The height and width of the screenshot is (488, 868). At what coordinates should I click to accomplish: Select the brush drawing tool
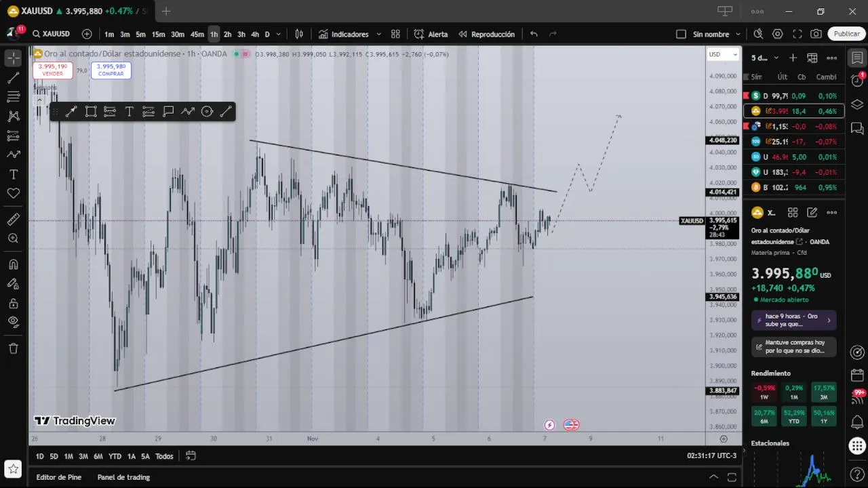13,155
